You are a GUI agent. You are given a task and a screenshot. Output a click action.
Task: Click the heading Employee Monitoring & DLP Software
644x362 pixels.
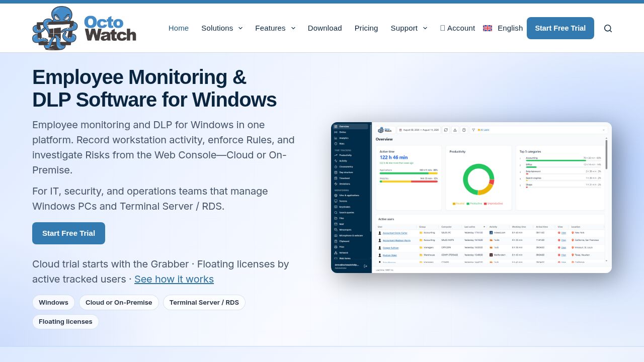[x=154, y=88]
